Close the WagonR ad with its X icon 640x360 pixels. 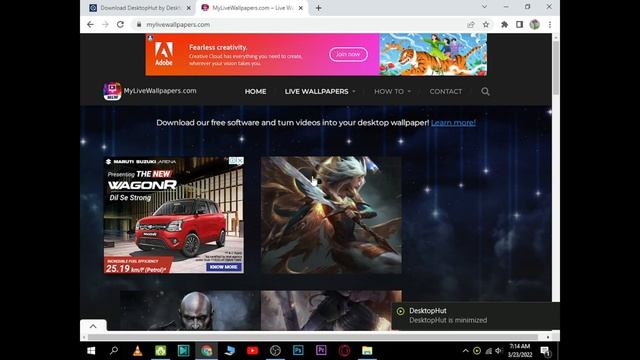(240, 161)
